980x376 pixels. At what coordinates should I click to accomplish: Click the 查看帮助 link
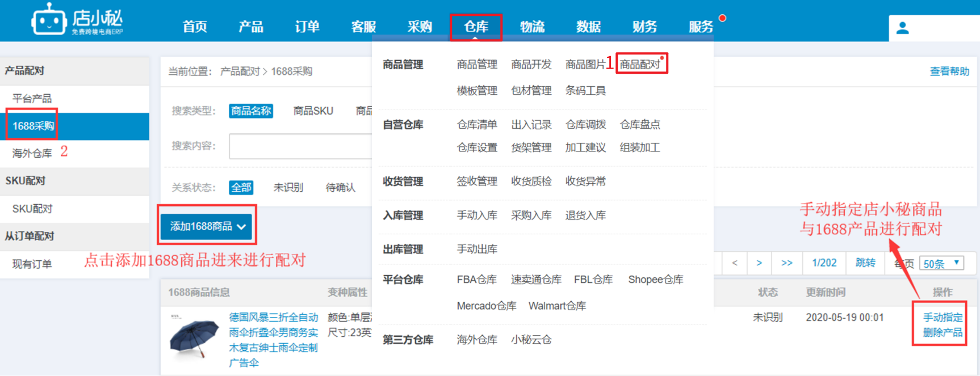click(x=949, y=71)
